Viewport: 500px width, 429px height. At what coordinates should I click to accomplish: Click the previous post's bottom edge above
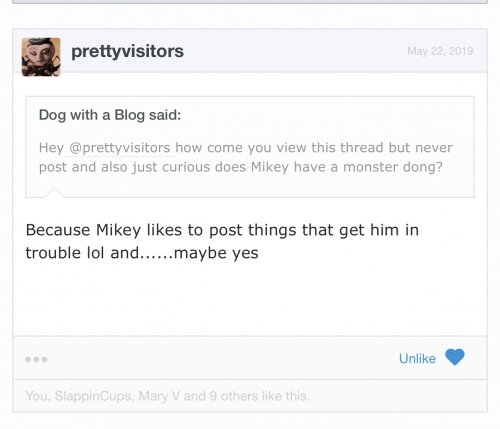coord(250,2)
